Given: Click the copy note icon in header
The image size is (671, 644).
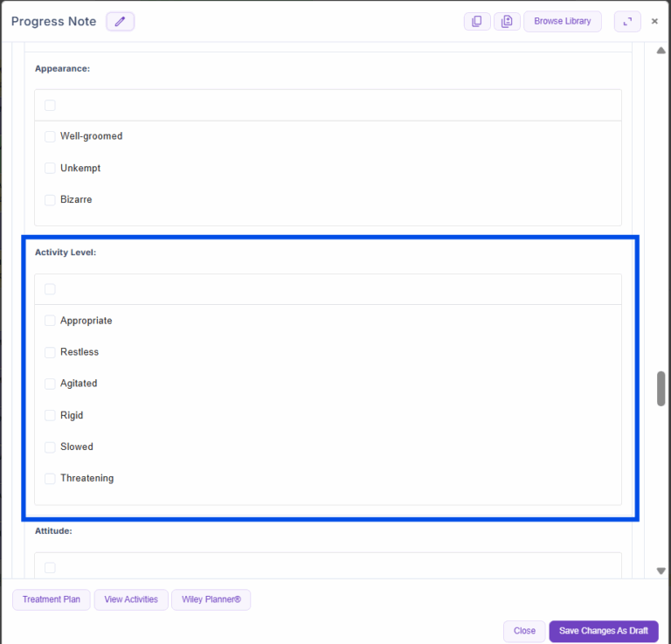Looking at the screenshot, I should pyautogui.click(x=477, y=22).
